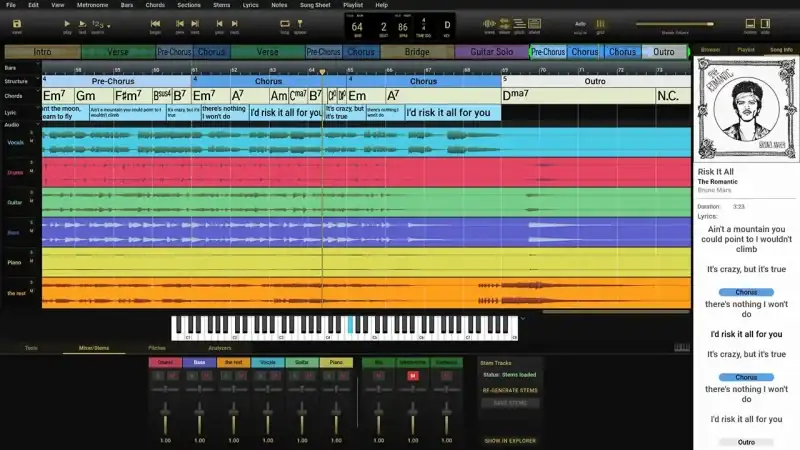Open the song sheet icon

(535, 23)
